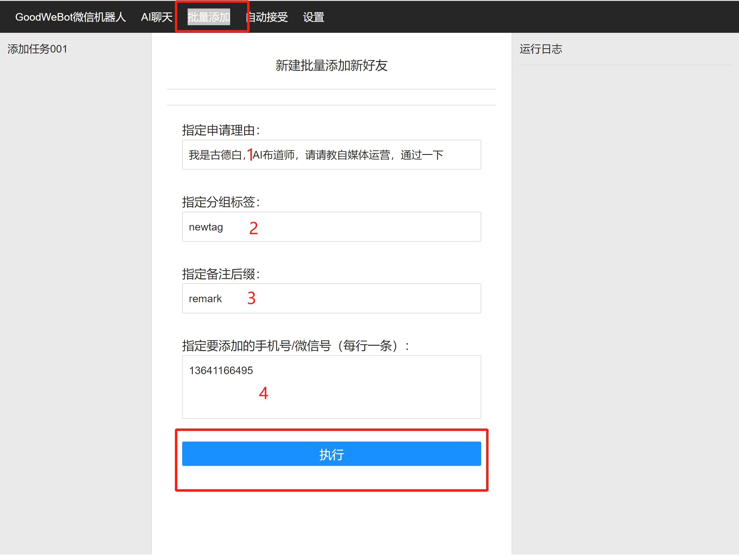
Task: Open the 自动接受 tab
Action: pos(268,17)
